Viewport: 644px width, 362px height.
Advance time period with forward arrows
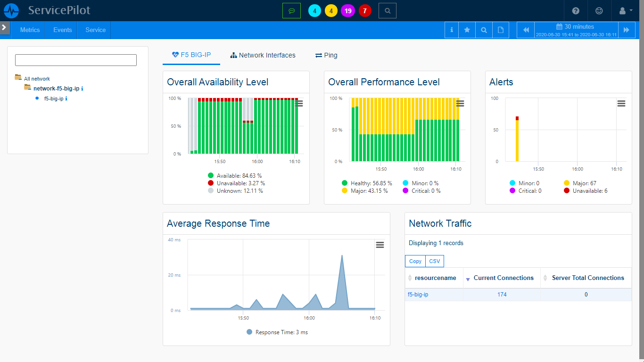point(626,30)
